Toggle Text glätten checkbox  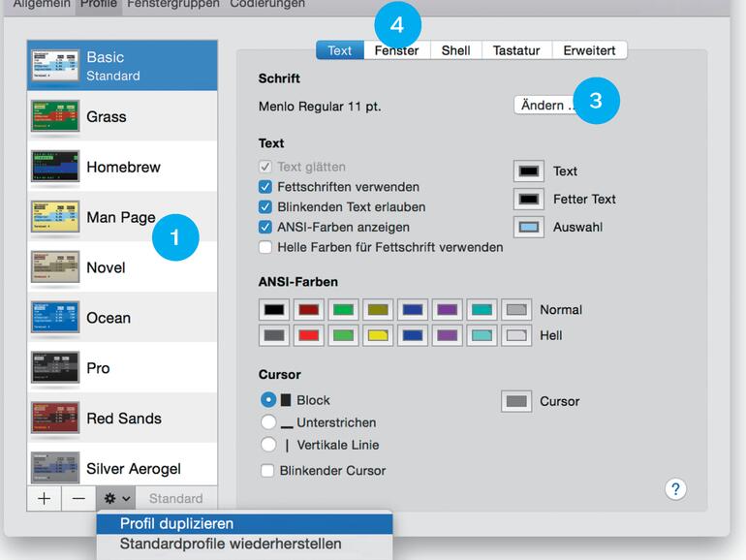[x=265, y=167]
